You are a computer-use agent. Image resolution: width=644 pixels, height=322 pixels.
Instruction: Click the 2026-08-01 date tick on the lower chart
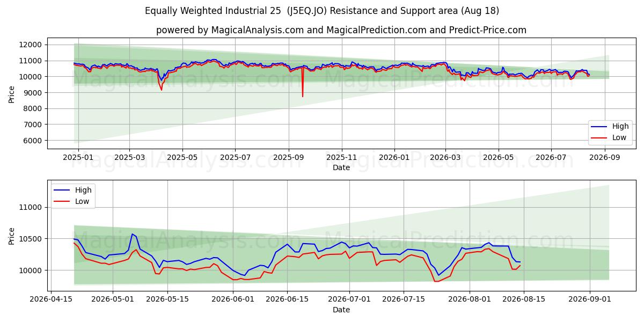[470, 300]
